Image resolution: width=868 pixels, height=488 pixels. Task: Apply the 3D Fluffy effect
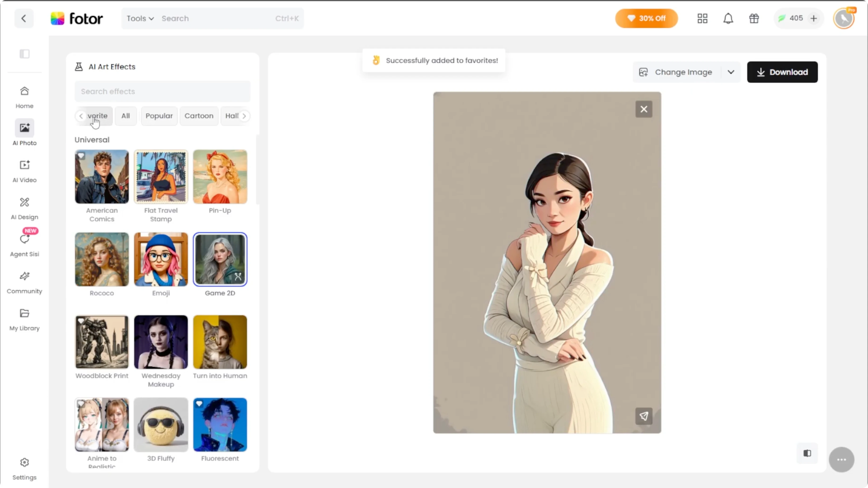click(161, 425)
